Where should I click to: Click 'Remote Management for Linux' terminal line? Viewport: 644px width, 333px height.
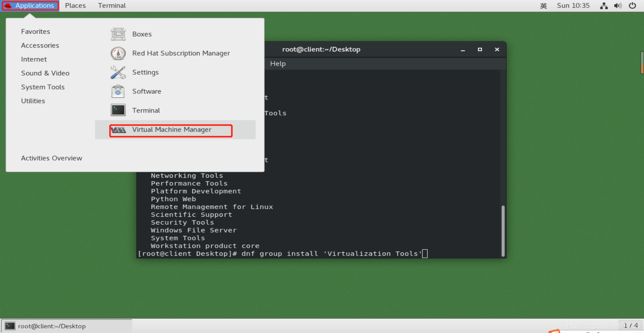click(x=212, y=207)
